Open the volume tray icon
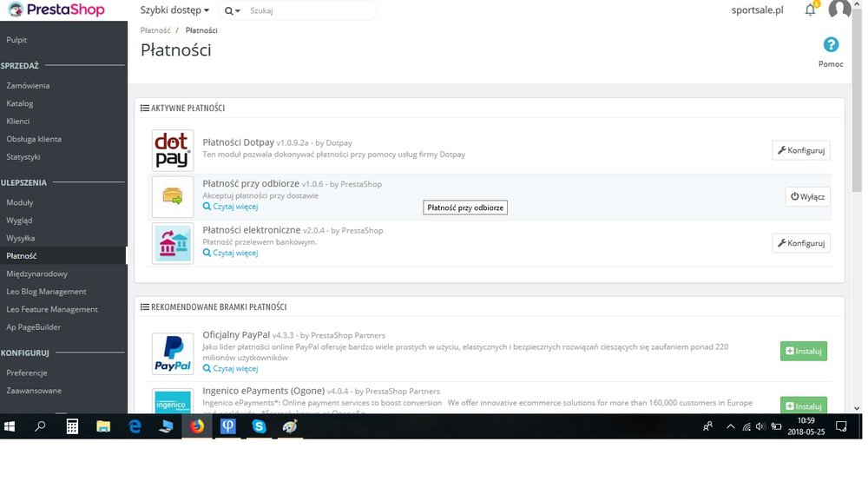Screen dimensions: 868x488 point(760,426)
